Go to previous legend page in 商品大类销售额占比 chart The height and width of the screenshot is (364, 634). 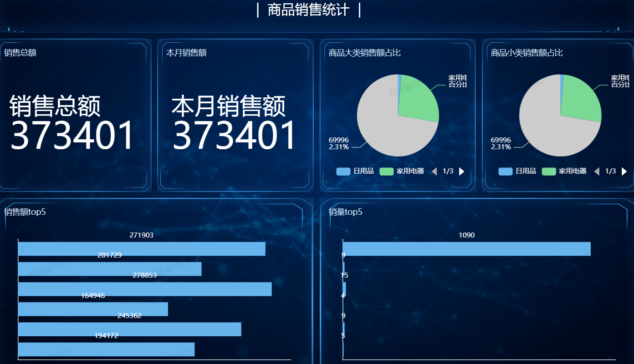(434, 172)
